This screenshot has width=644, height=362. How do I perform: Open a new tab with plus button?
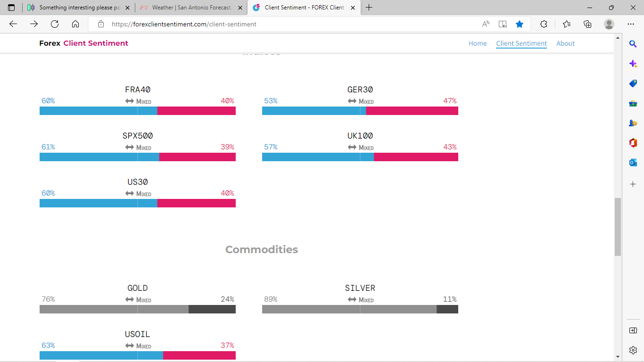coord(369,8)
